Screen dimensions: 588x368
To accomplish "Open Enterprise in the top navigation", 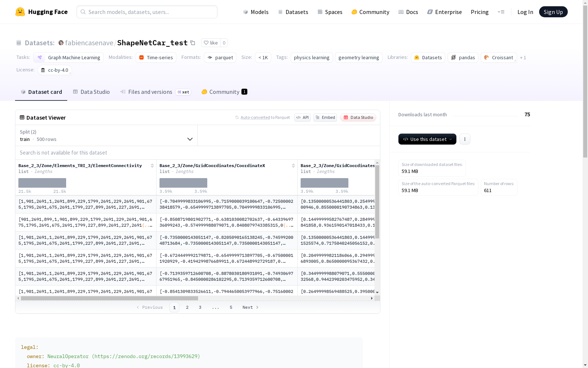I will tap(444, 12).
